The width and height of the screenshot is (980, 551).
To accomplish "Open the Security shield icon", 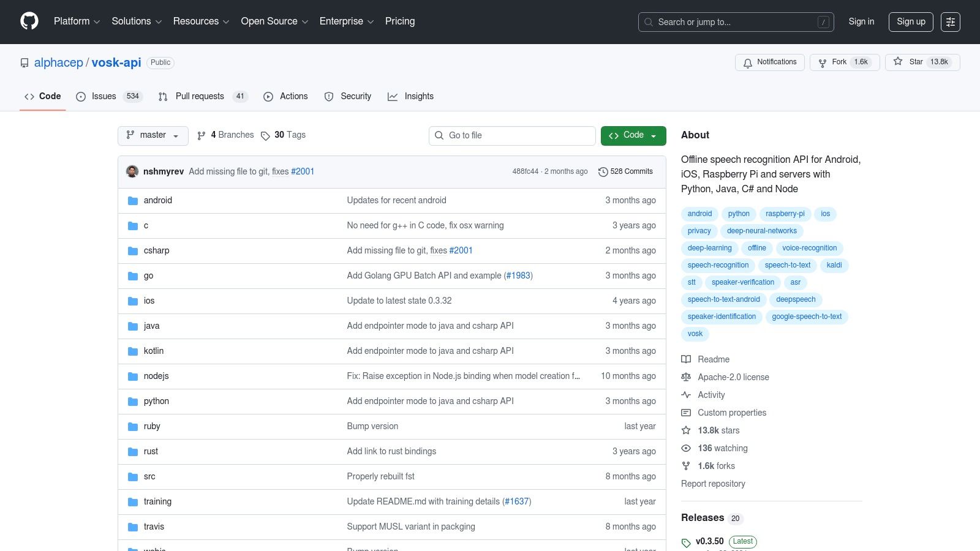I will click(330, 97).
